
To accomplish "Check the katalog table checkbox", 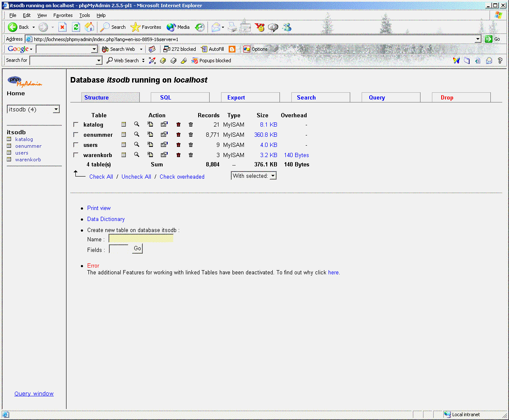I will point(76,124).
